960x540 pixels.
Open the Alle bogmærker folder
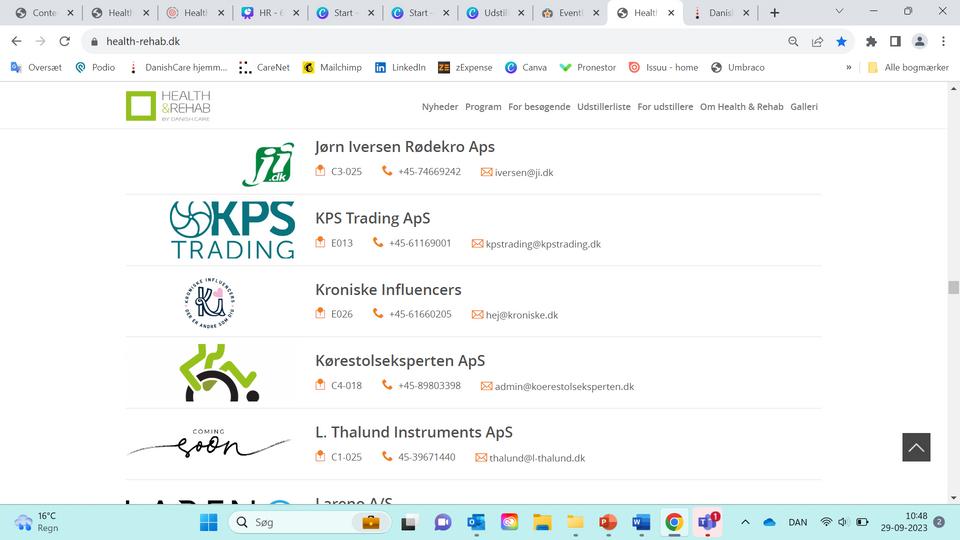(909, 67)
